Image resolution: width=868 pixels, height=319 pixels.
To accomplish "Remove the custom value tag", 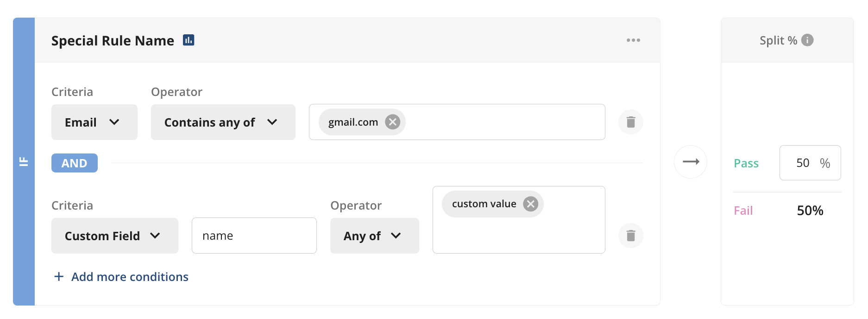I will 531,204.
